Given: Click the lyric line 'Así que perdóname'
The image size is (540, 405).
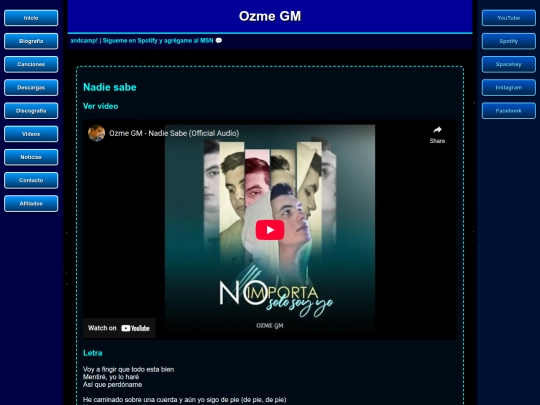Looking at the screenshot, I should click(x=113, y=385).
